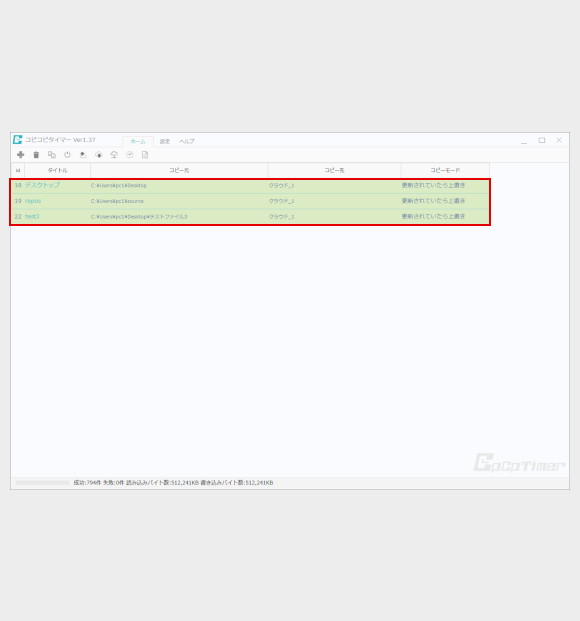The height and width of the screenshot is (621, 580).
Task: Click the progress bar in status bar
Action: [x=42, y=483]
